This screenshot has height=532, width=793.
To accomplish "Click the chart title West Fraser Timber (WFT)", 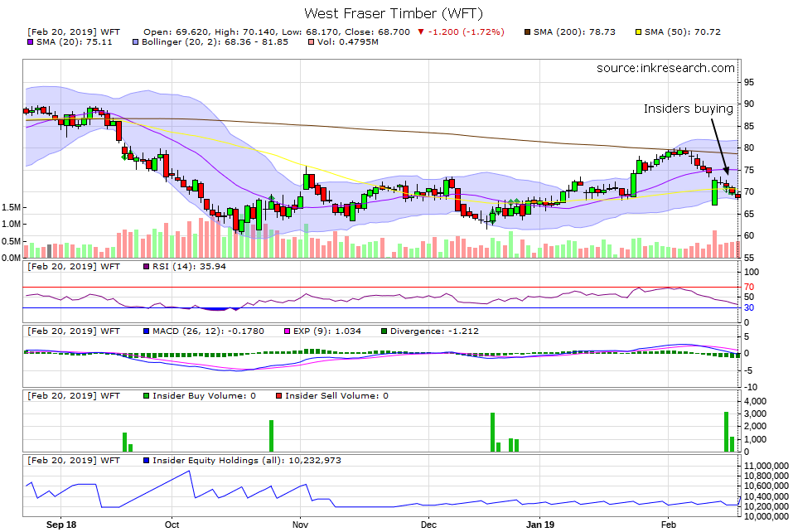I will [394, 13].
